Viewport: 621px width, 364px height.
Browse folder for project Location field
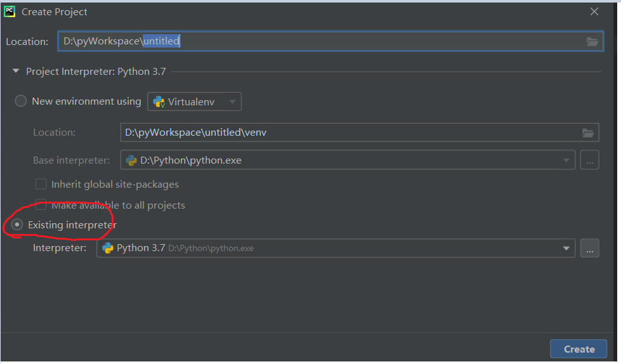click(x=592, y=42)
